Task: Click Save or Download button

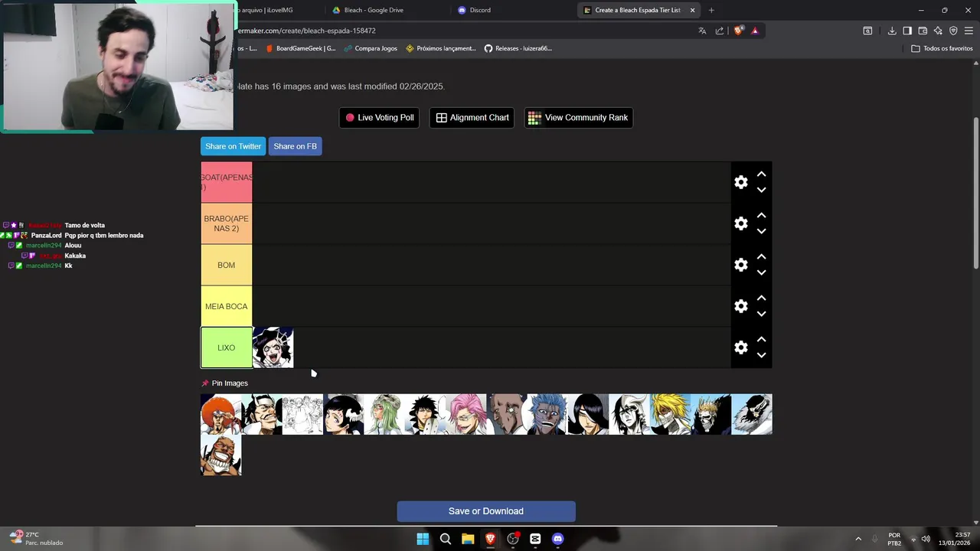Action: click(486, 511)
